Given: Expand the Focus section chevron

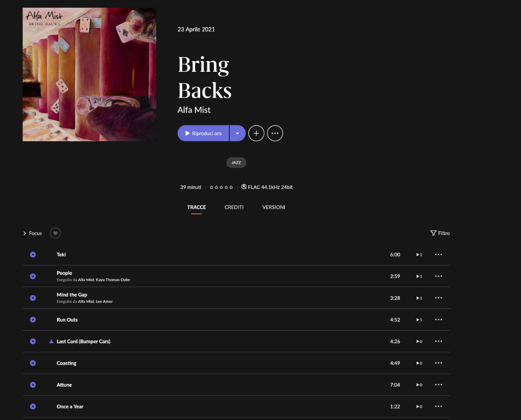Looking at the screenshot, I should 25,233.
